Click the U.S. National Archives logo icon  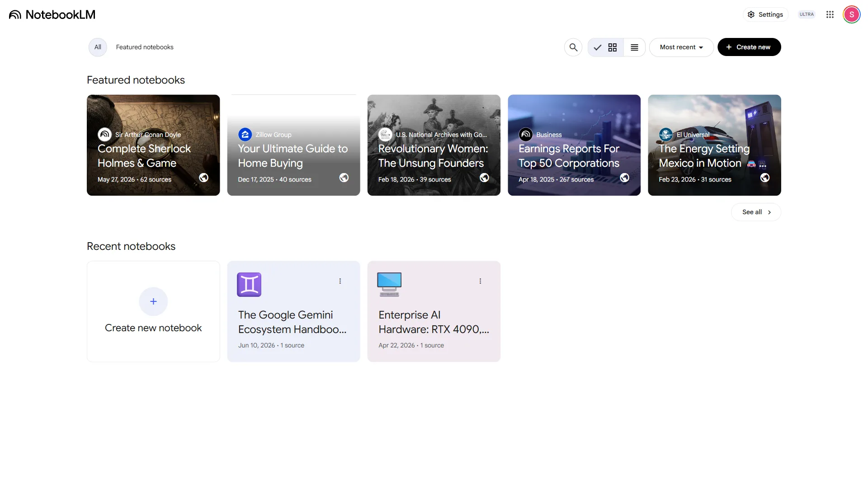pos(385,134)
